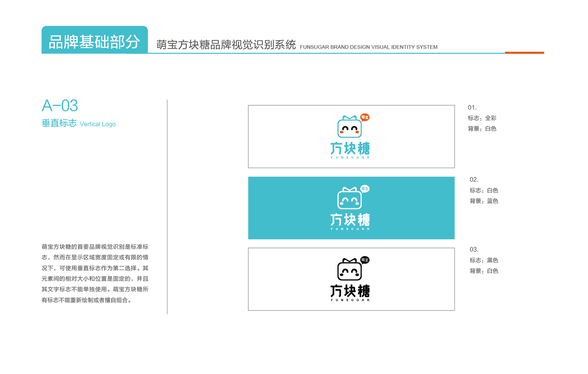
Task: Click the 标志：黑色 caption
Action: pyautogui.click(x=484, y=261)
